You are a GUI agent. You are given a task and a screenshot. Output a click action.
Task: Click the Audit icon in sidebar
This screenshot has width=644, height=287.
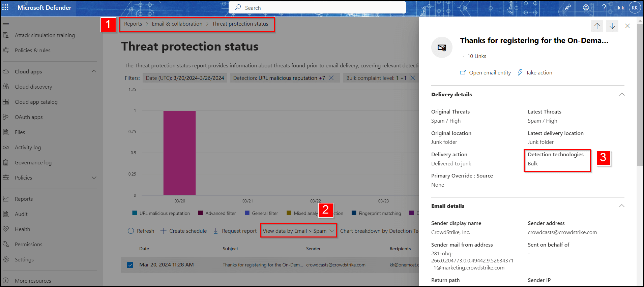pyautogui.click(x=6, y=214)
